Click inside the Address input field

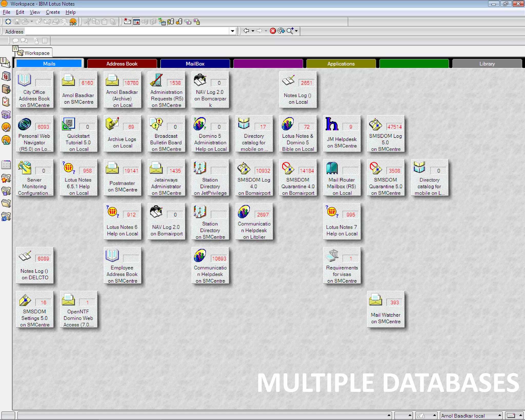tap(127, 31)
